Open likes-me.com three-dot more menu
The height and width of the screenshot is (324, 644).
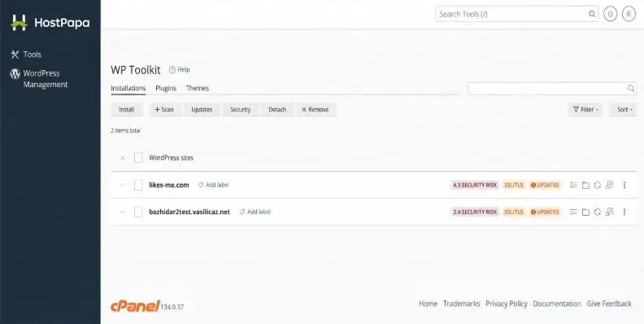(x=624, y=185)
